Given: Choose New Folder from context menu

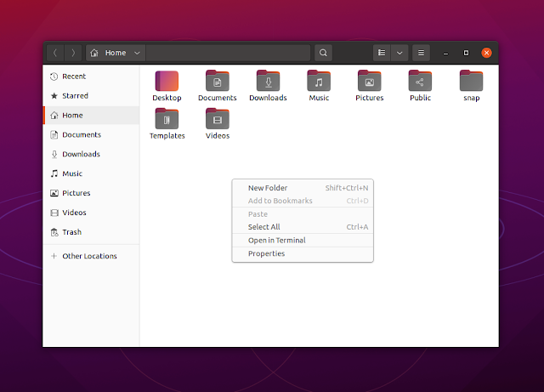Looking at the screenshot, I should tap(303, 188).
